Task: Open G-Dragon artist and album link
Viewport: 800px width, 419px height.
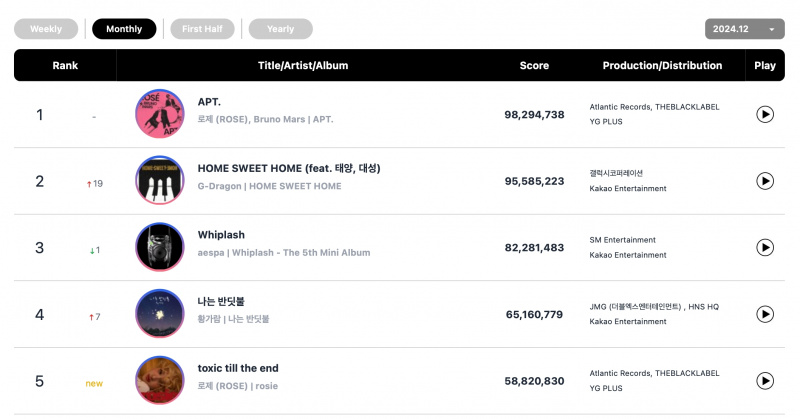Action: pyautogui.click(x=269, y=186)
